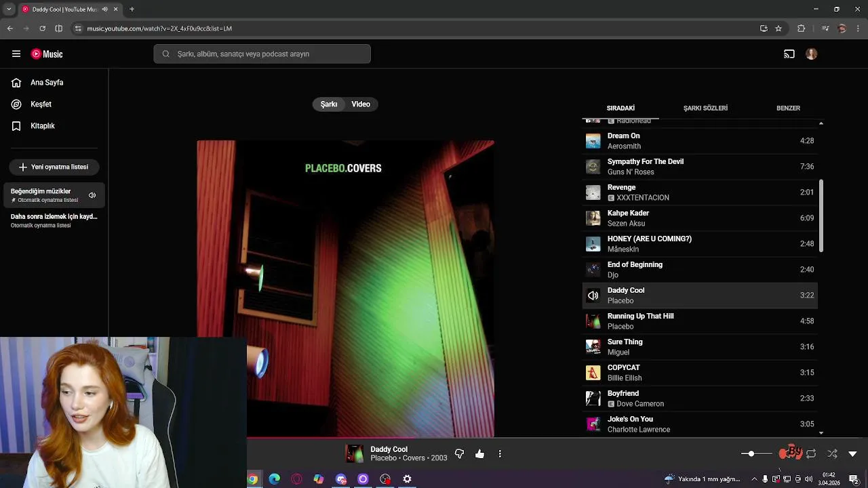
Task: Click the Kahpe Kader album thumbnail
Action: tap(593, 218)
